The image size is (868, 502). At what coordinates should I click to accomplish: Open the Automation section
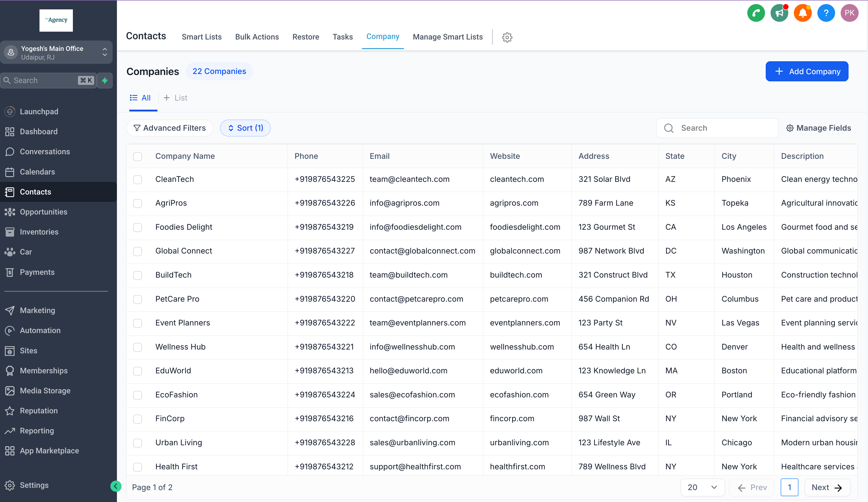[40, 330]
